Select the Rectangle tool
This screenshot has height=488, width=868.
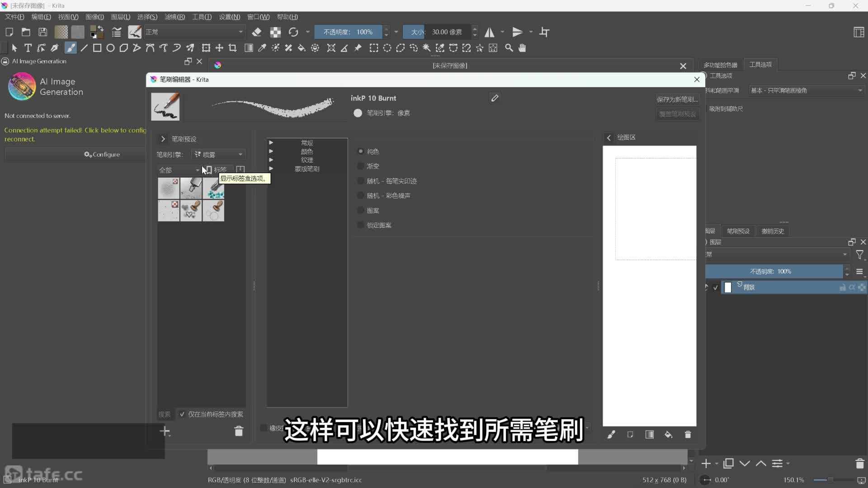coord(97,48)
